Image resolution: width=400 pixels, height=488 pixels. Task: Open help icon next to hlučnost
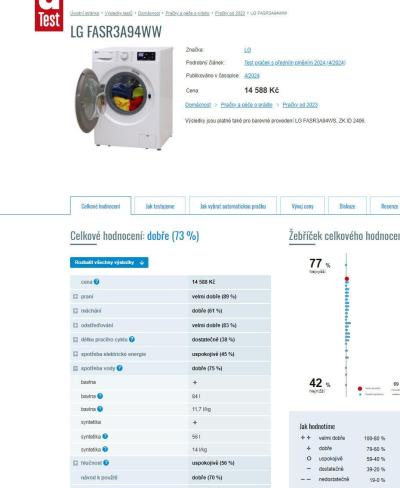(106, 463)
